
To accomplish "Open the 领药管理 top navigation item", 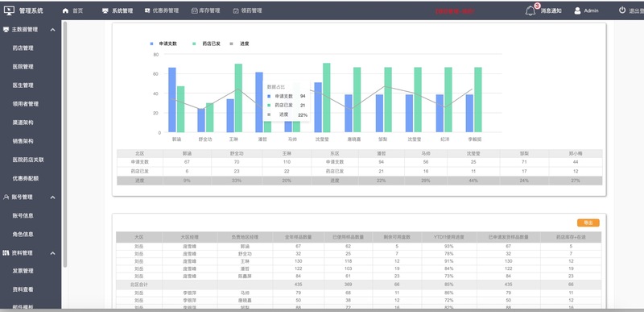I will coord(247,11).
